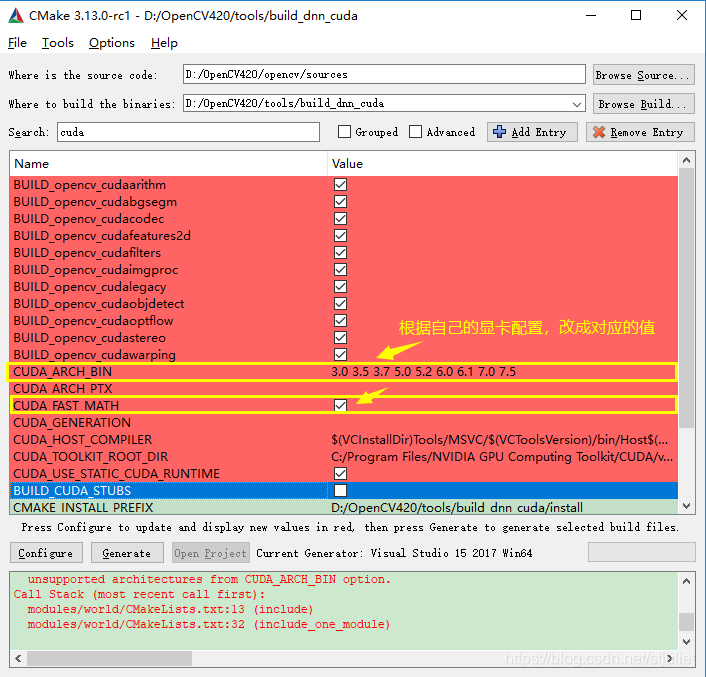The width and height of the screenshot is (706, 677).
Task: Open the Help menu
Action: coord(164,43)
